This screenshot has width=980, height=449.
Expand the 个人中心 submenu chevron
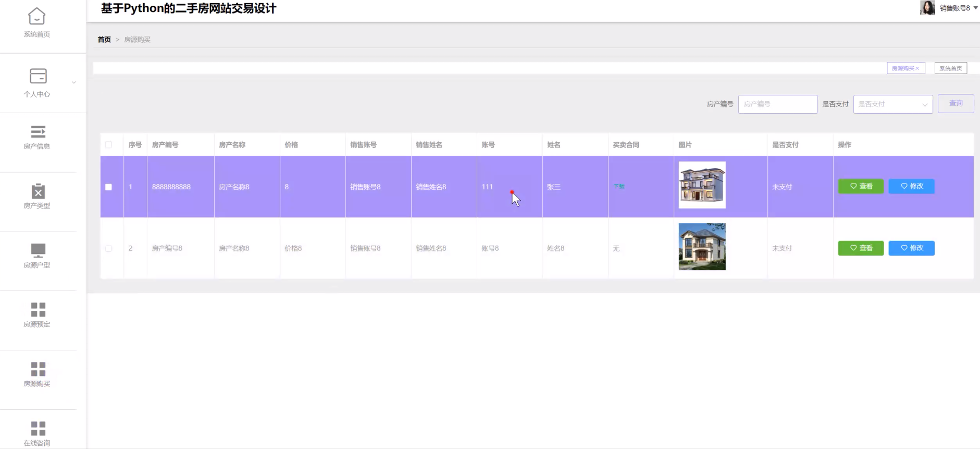click(74, 82)
